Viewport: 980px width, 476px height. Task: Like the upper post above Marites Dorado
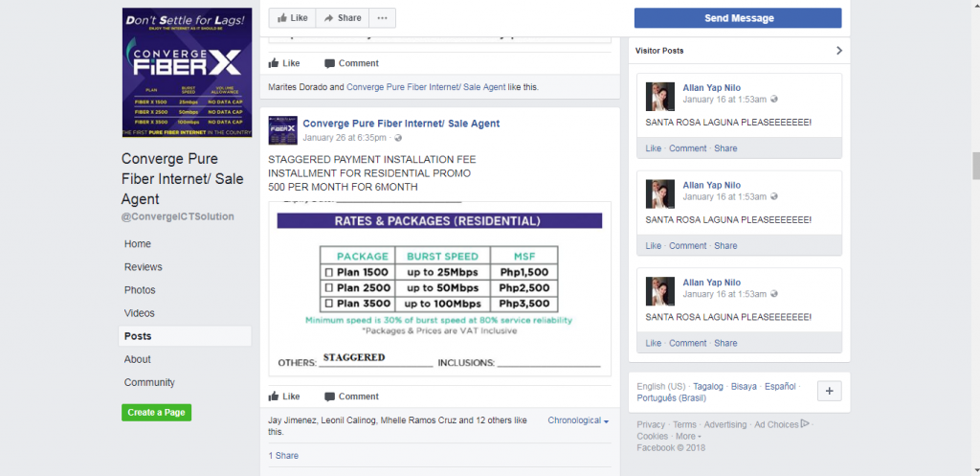284,63
